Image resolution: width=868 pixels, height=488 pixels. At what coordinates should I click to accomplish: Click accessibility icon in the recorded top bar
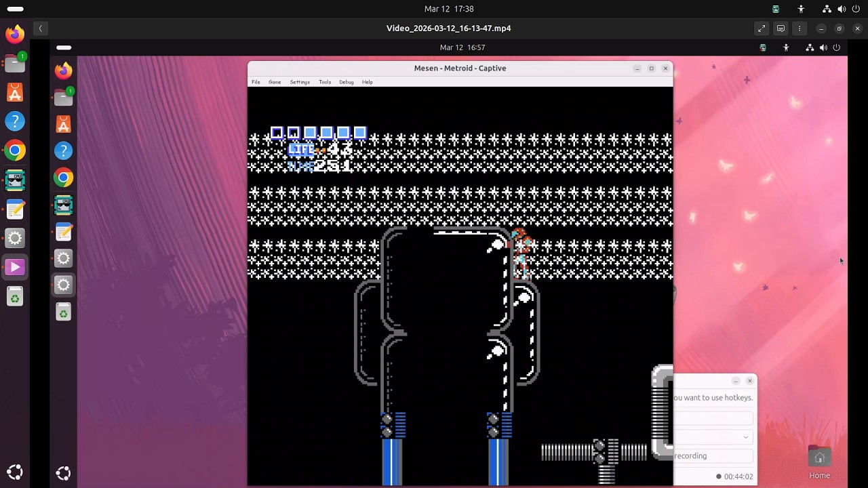coord(786,47)
